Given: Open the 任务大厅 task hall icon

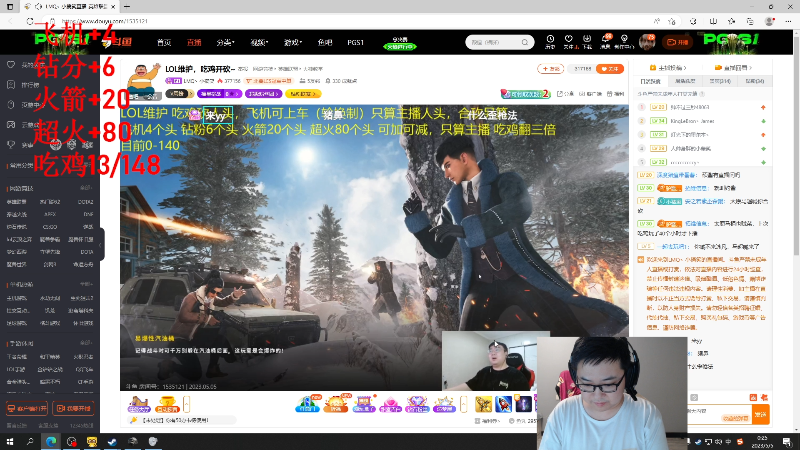Looking at the screenshot, I should pos(138,404).
